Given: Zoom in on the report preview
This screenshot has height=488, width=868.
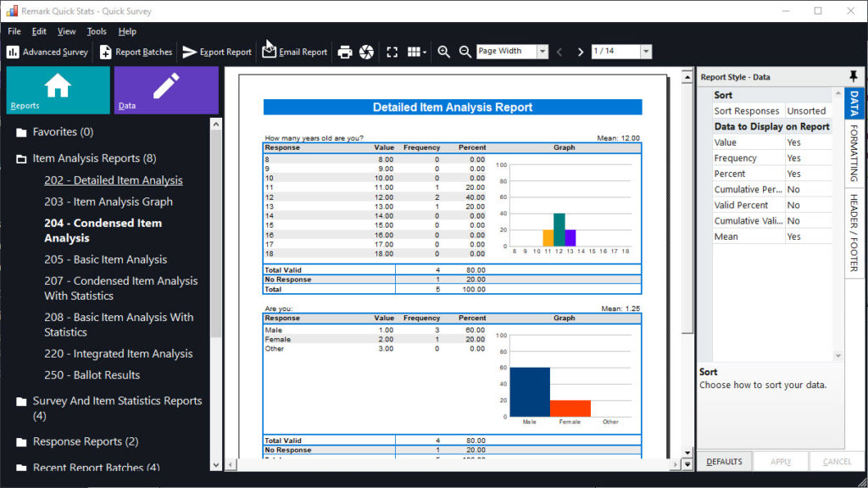Looking at the screenshot, I should tap(443, 52).
